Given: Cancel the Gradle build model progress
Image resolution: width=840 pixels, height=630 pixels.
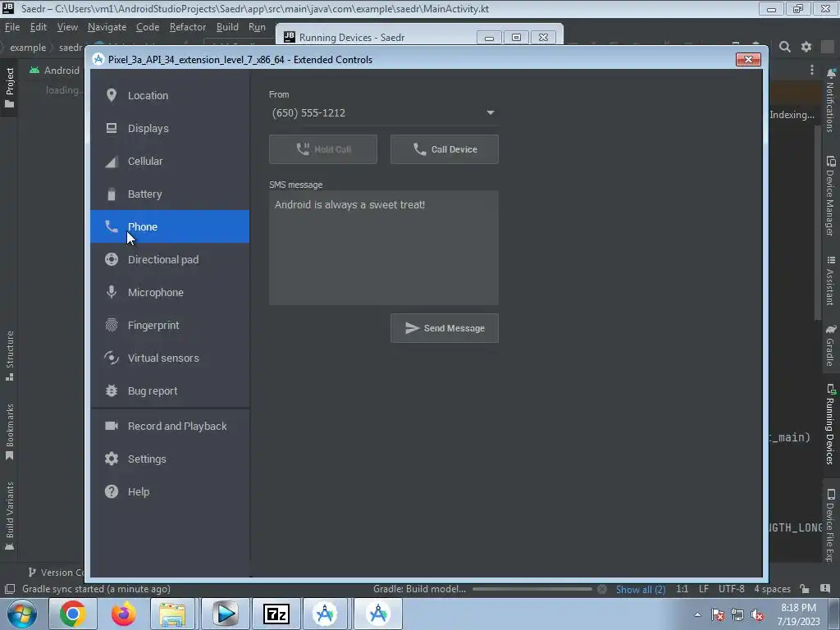Looking at the screenshot, I should 602,589.
